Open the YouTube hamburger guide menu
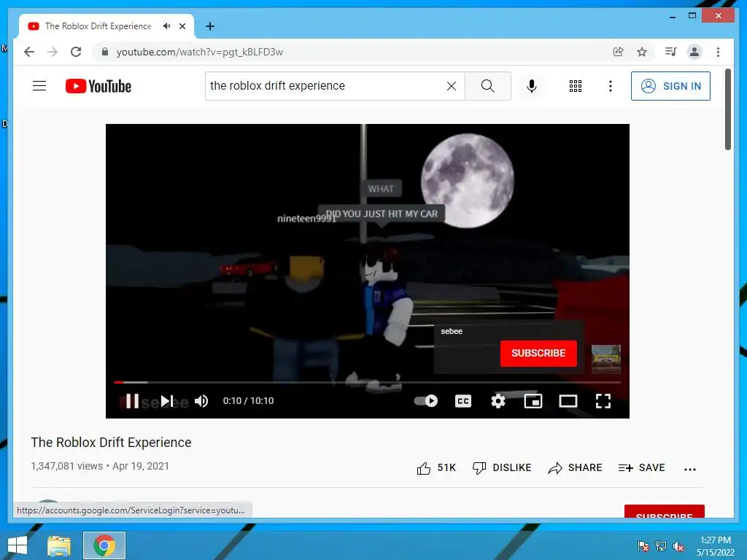Viewport: 747px width, 560px height. (x=39, y=86)
